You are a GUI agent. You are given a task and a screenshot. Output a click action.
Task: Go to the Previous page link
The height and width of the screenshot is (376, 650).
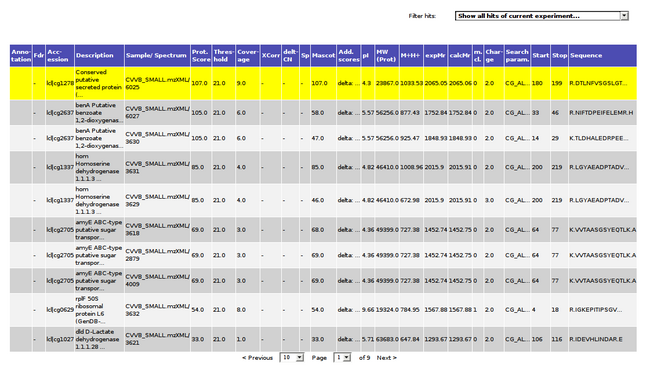click(257, 358)
